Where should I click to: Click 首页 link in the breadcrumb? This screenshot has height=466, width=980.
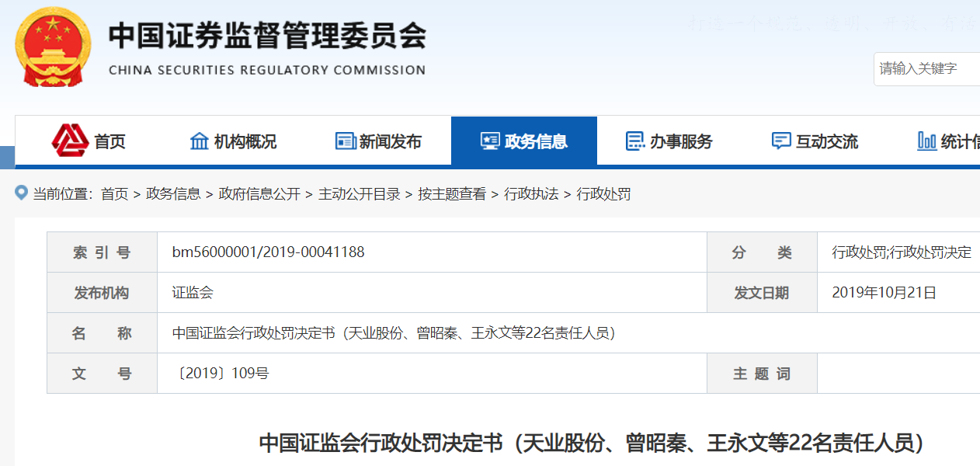(x=114, y=194)
